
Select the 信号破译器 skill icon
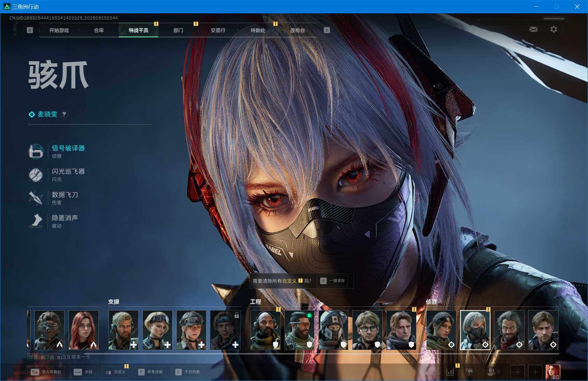[x=36, y=151]
